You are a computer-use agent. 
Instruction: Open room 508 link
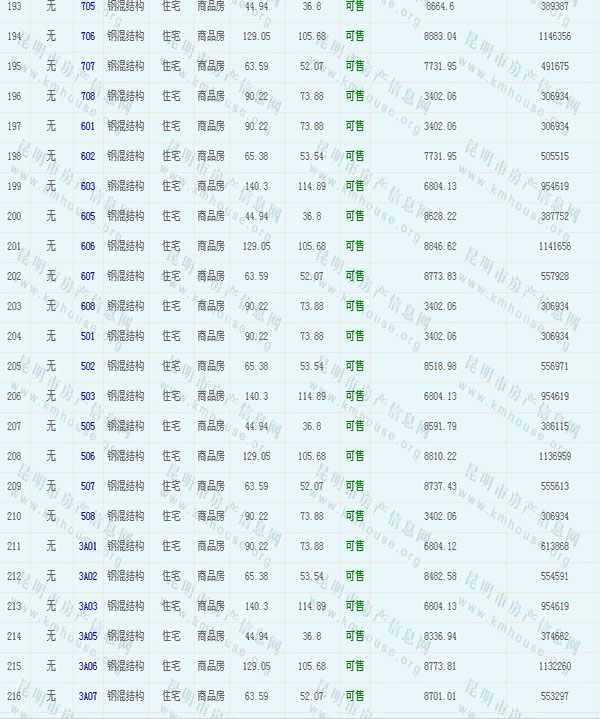point(87,516)
